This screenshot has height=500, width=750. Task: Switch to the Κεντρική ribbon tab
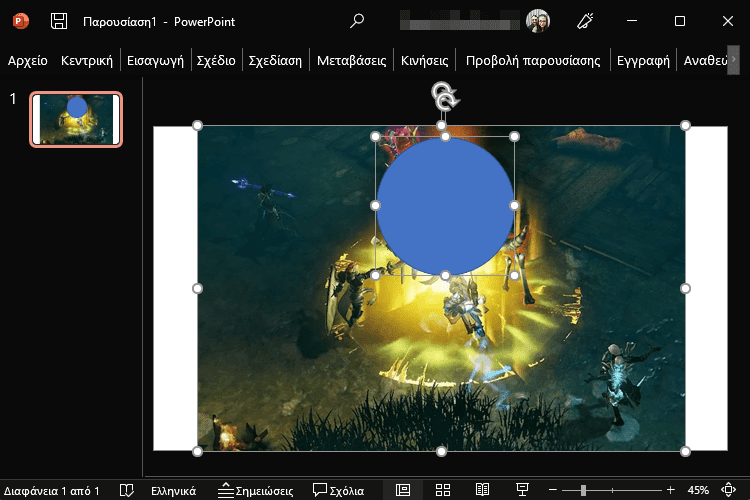[87, 61]
